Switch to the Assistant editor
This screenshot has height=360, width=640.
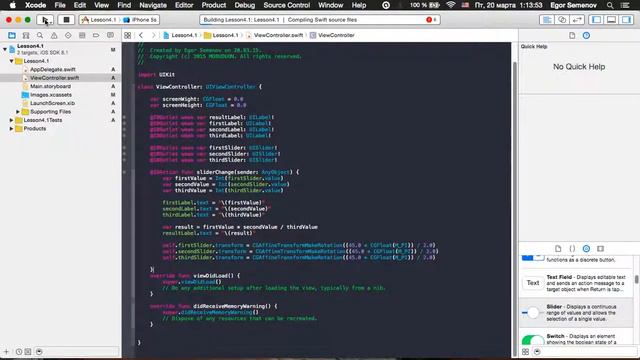(562, 20)
